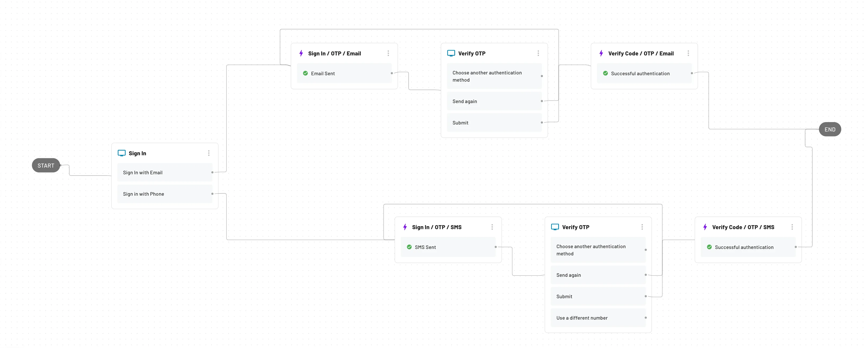Click the monitor icon on Verify OTP SMS node

[555, 227]
